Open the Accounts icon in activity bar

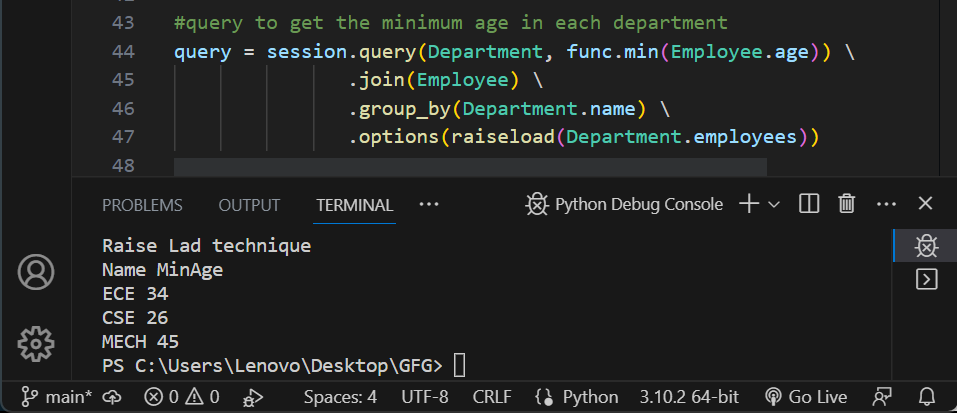click(36, 272)
